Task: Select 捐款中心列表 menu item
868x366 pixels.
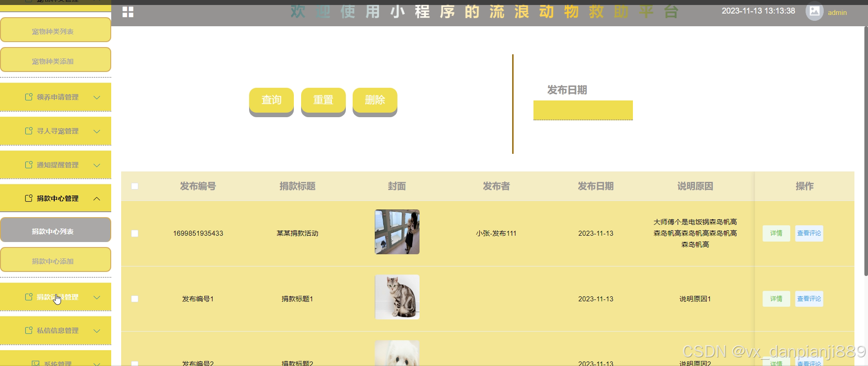Action: 56,230
